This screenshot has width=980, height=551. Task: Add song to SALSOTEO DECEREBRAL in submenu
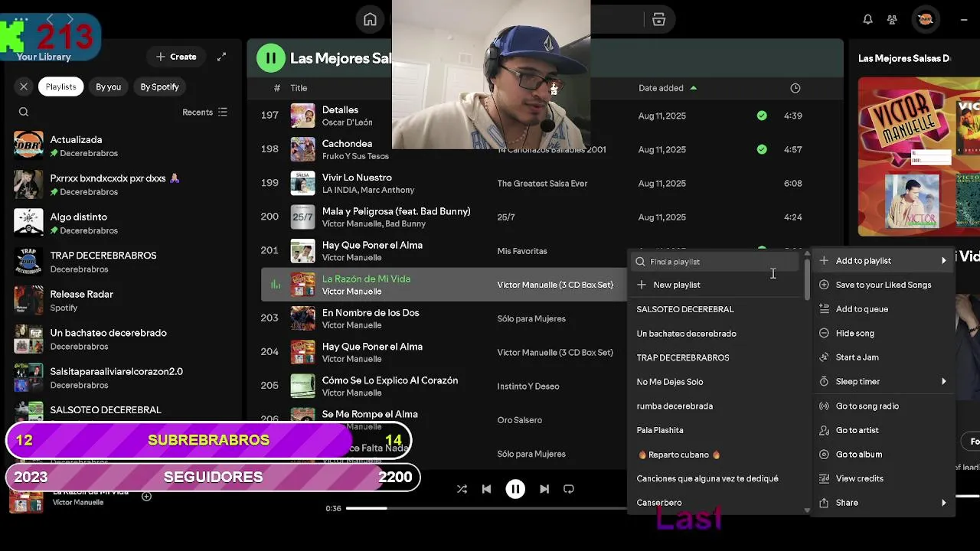pos(715,309)
